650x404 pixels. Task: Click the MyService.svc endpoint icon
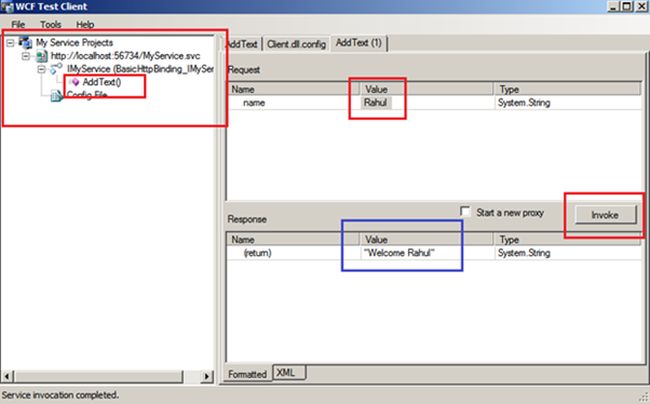pyautogui.click(x=41, y=56)
